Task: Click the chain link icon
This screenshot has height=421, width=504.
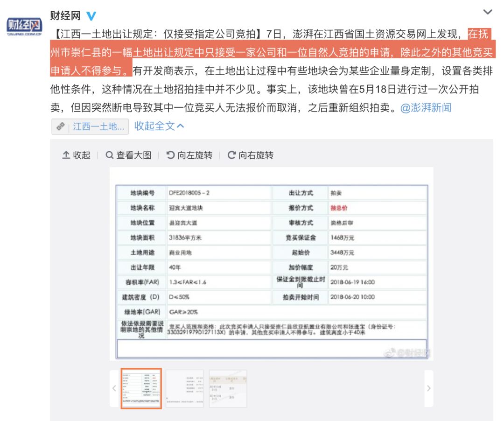Action: coord(60,126)
